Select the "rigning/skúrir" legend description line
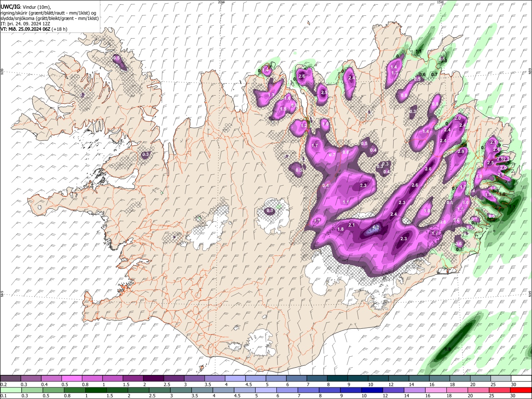This screenshot has width=532, height=399. point(48,13)
